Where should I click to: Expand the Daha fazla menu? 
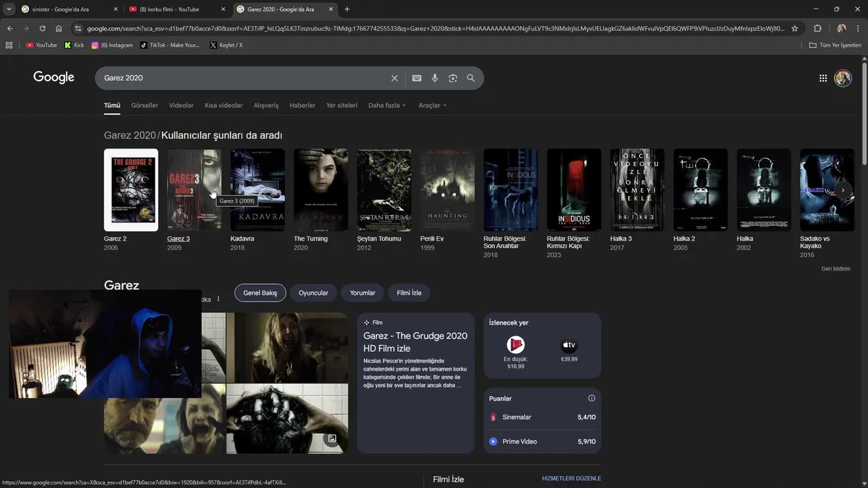click(x=387, y=106)
